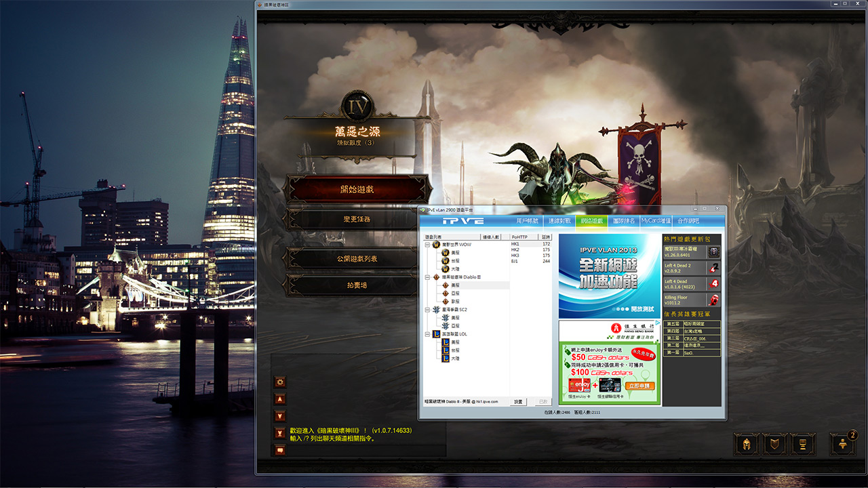The height and width of the screenshot is (488, 868).
Task: Select the 網絡遊戲 tab
Action: (x=591, y=221)
